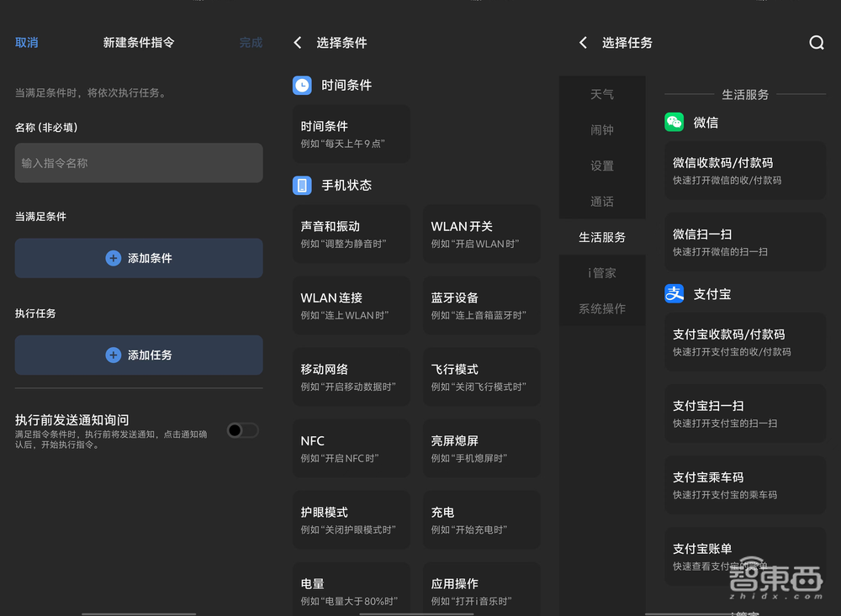Click the 输入指令名称 name field
841x616 pixels.
(x=139, y=162)
